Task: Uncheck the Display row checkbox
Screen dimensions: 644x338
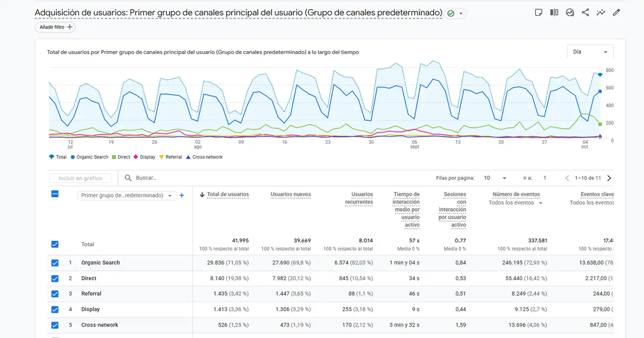Action: 55,309
